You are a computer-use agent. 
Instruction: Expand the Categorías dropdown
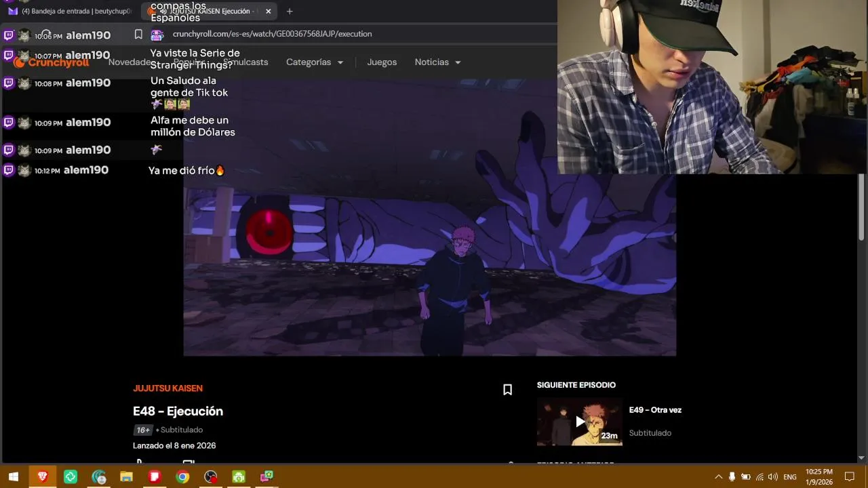click(315, 62)
